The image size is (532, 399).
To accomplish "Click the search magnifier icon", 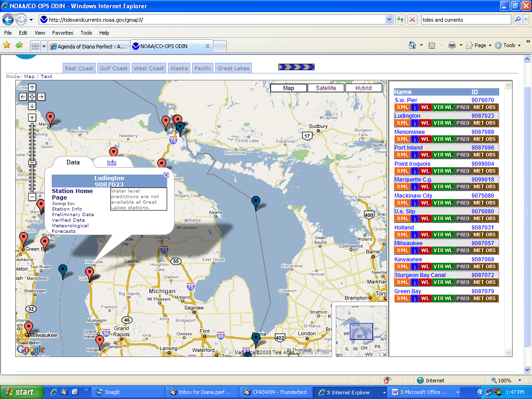I will [x=517, y=20].
